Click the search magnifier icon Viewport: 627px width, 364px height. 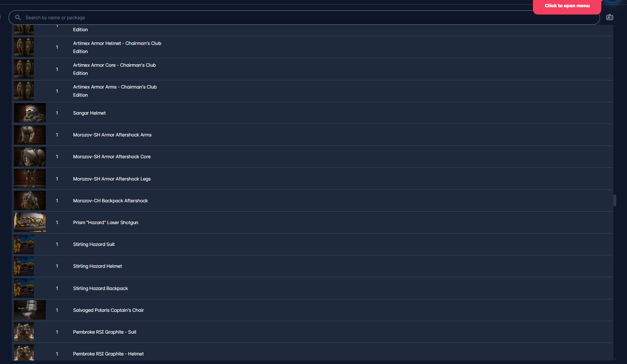(x=18, y=18)
